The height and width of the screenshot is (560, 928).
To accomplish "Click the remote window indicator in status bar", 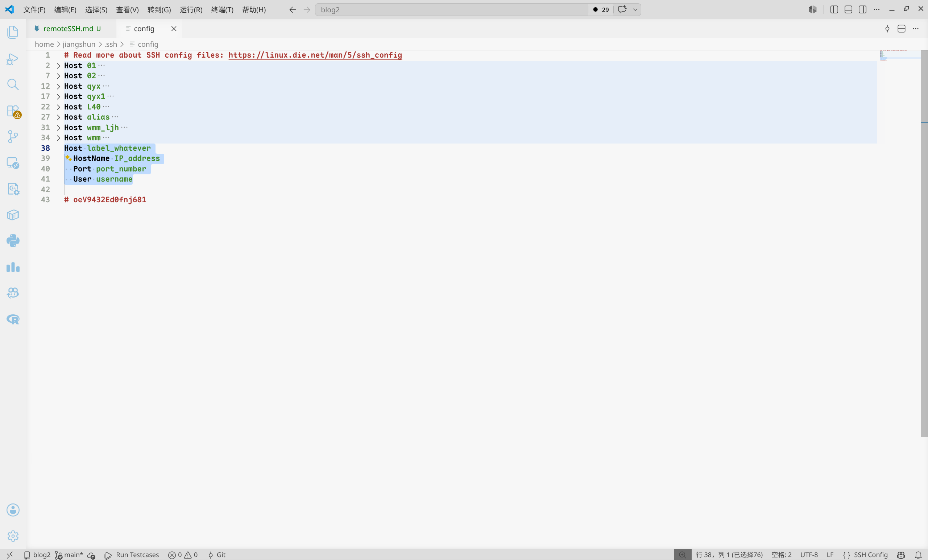I will tap(10, 555).
